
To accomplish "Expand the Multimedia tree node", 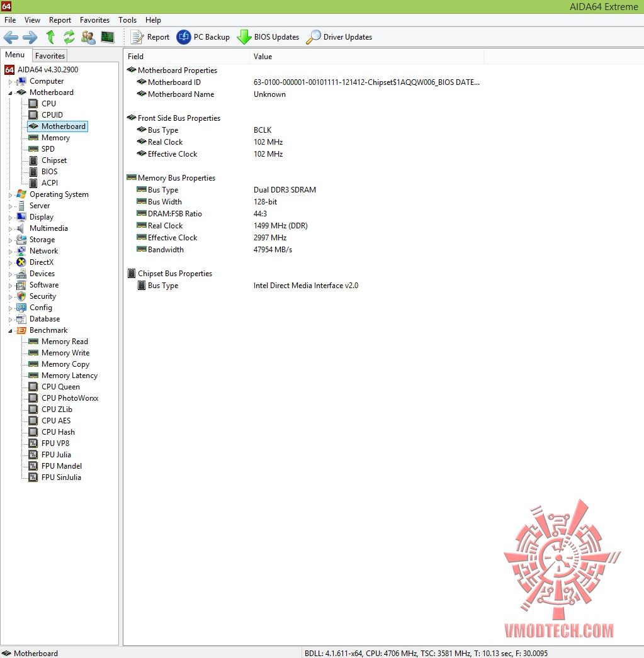I will [11, 229].
